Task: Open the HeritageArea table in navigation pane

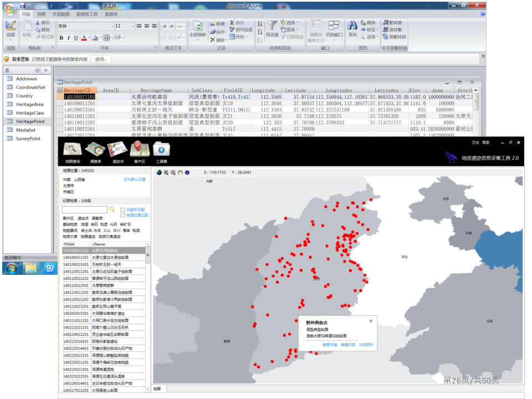Action: [x=29, y=105]
